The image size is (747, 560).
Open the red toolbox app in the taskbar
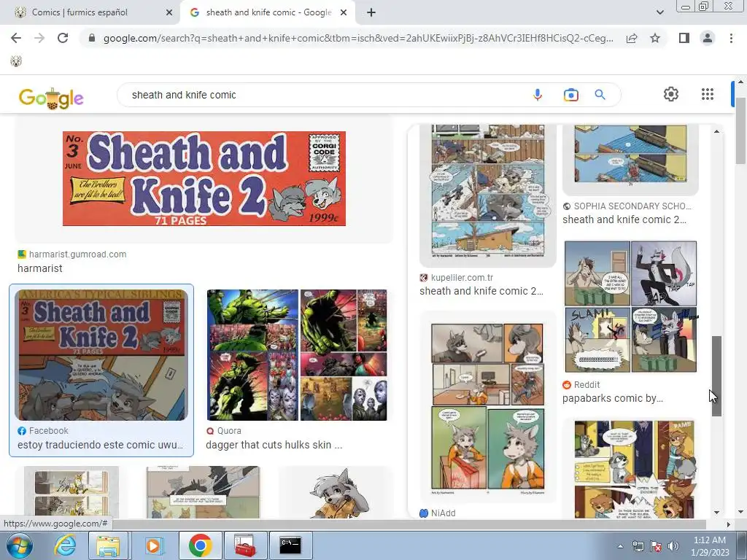[245, 545]
